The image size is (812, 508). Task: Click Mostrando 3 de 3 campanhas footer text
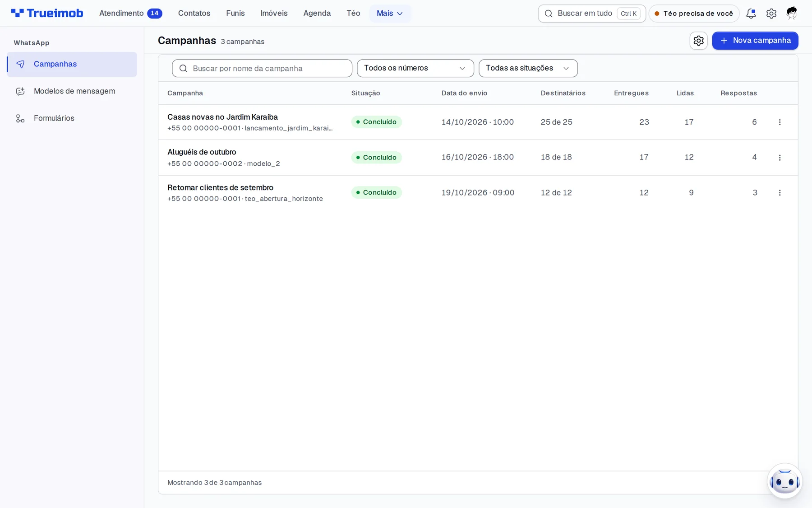[214, 483]
